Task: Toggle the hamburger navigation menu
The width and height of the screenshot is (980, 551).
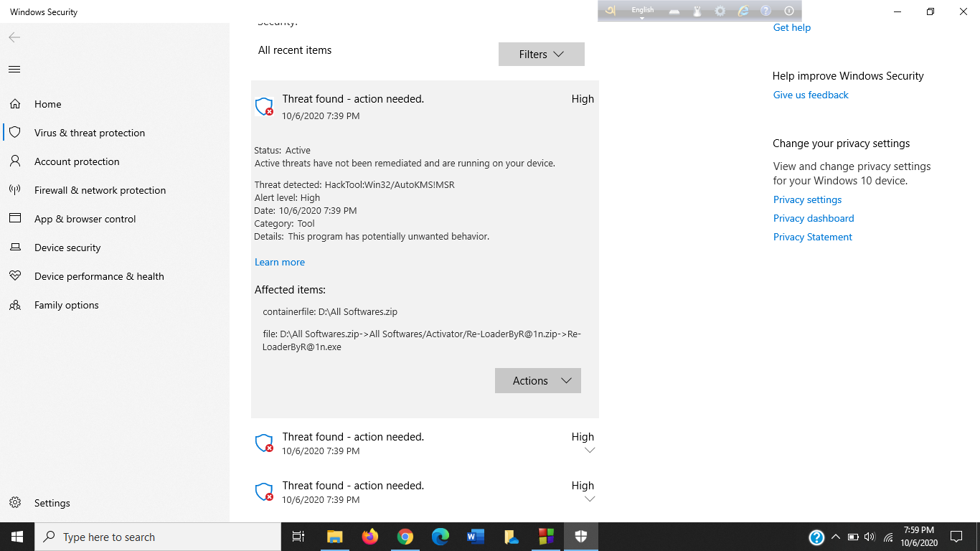Action: (14, 70)
